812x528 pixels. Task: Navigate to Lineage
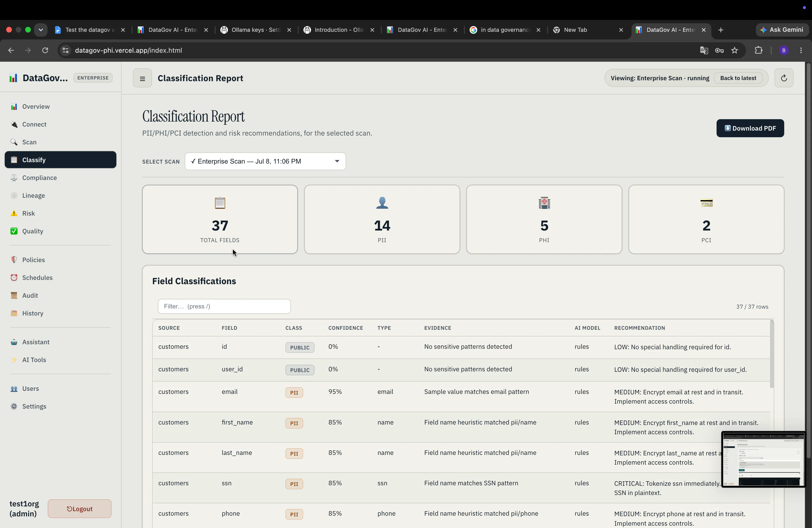tap(60, 195)
